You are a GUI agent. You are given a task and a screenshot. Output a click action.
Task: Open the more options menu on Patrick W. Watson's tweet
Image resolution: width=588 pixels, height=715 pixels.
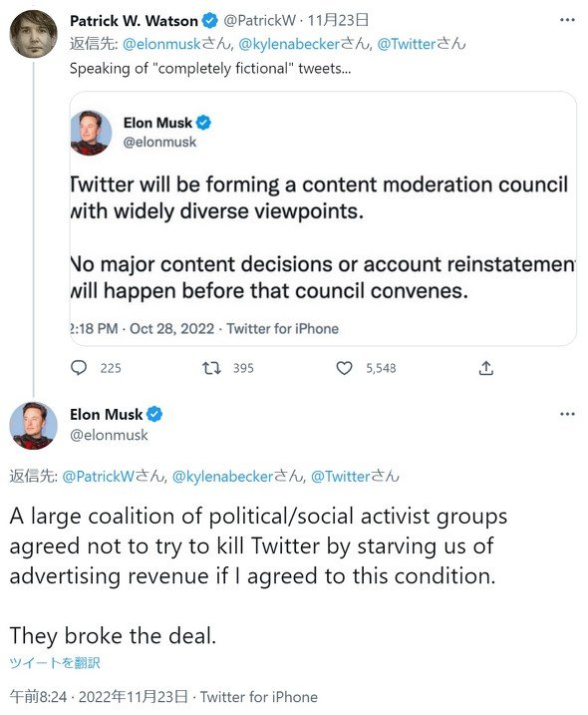(567, 20)
